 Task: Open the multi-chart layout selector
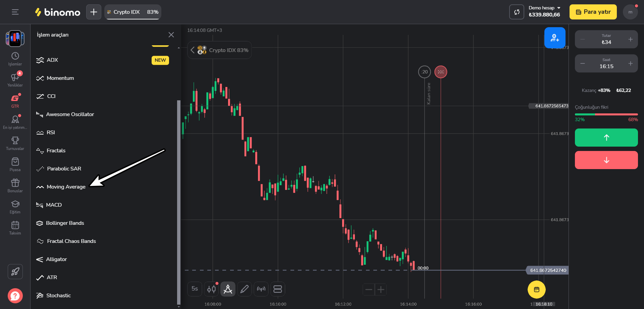pos(278,289)
